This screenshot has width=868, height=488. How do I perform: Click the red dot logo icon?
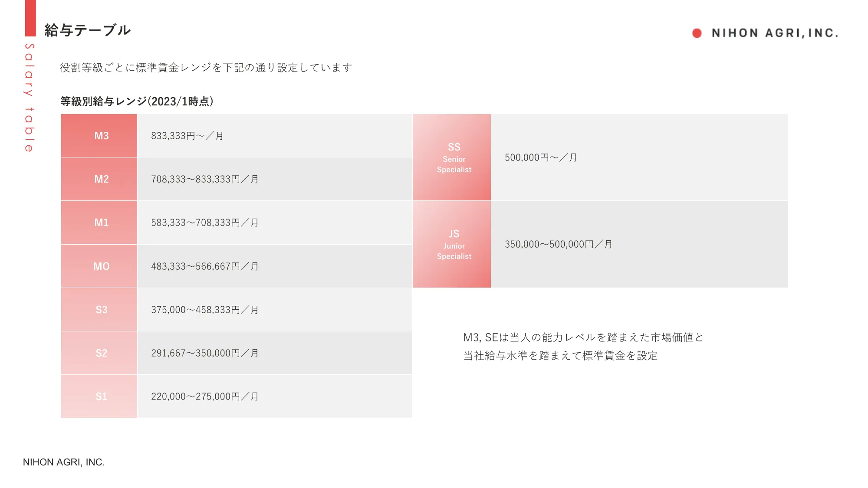pyautogui.click(x=697, y=33)
